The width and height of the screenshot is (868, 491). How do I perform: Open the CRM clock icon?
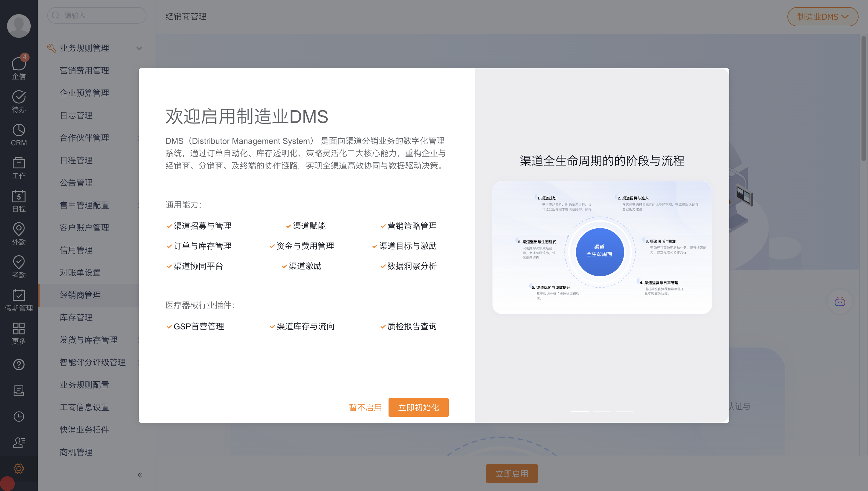pos(19,130)
